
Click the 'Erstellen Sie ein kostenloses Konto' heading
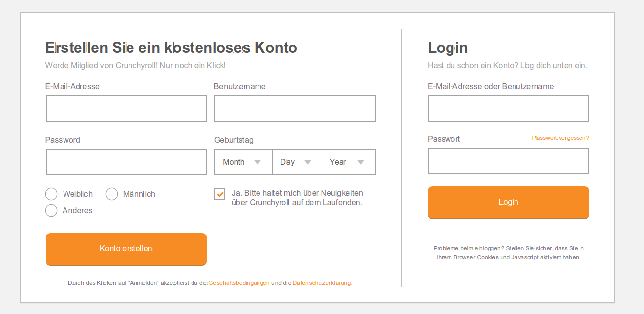pyautogui.click(x=171, y=48)
